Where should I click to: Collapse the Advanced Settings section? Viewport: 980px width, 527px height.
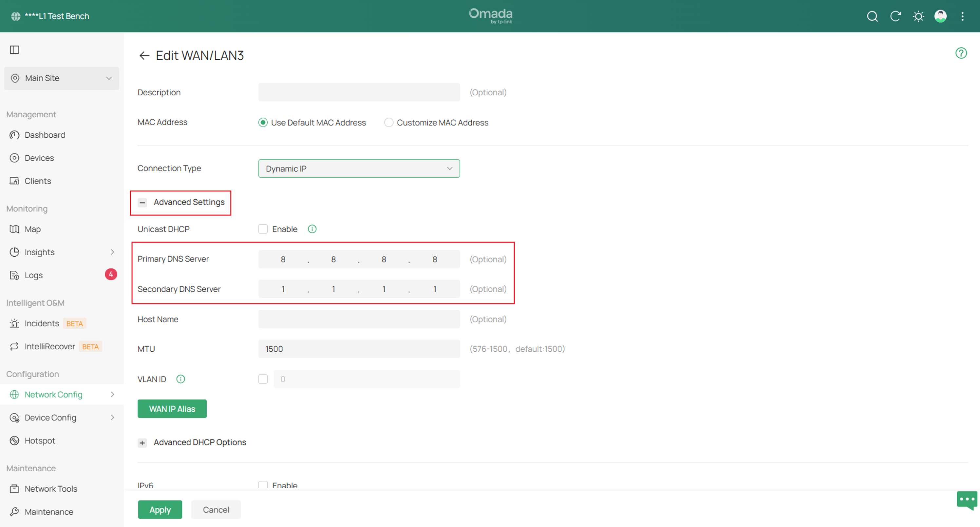click(142, 203)
